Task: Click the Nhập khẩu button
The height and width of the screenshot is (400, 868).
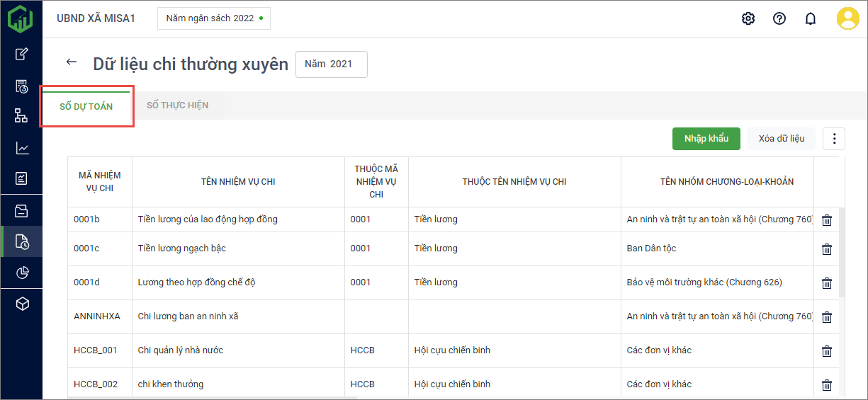Action: [706, 139]
